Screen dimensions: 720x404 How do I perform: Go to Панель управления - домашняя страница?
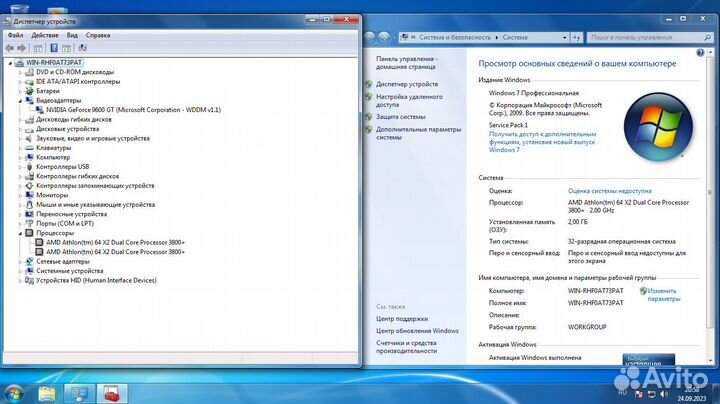click(406, 63)
